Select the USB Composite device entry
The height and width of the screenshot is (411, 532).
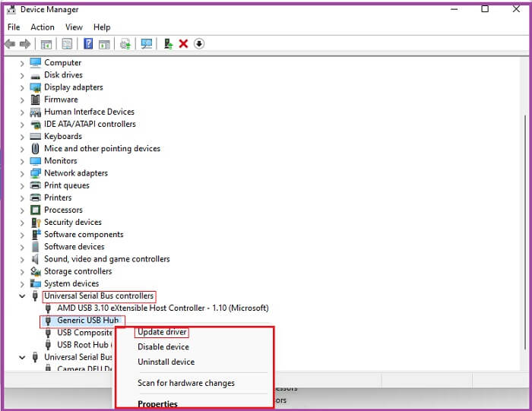point(84,332)
